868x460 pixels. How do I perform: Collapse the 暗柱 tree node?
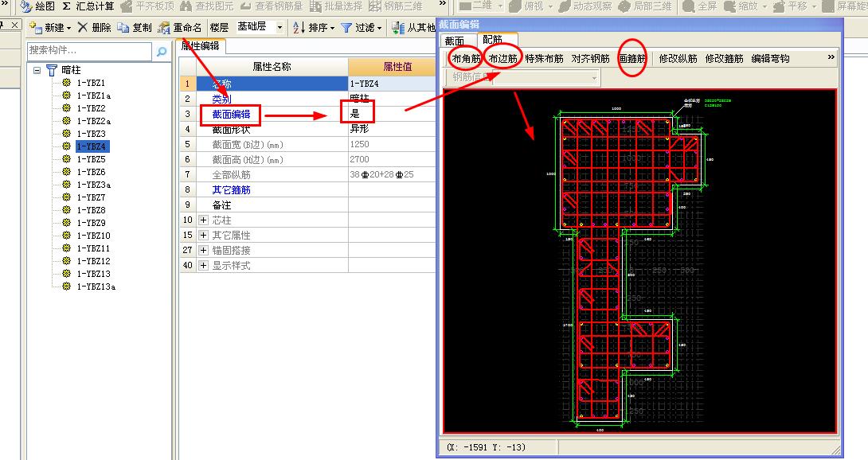tap(37, 70)
